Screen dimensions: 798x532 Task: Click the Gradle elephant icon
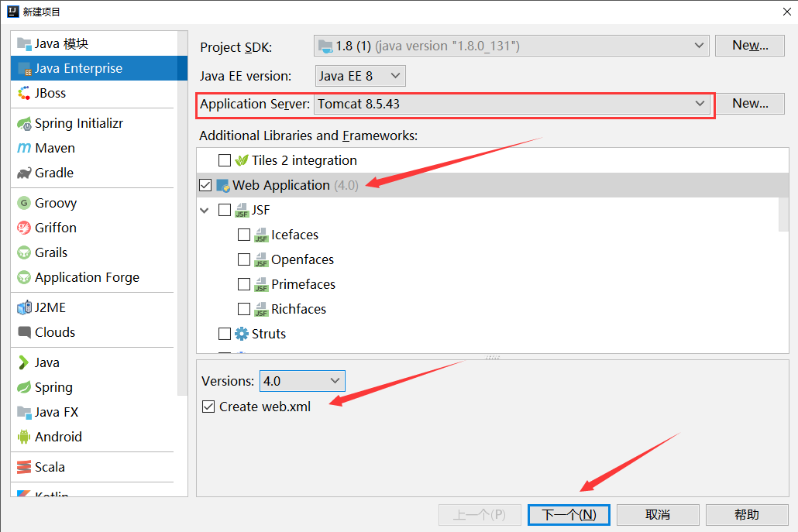[x=24, y=173]
